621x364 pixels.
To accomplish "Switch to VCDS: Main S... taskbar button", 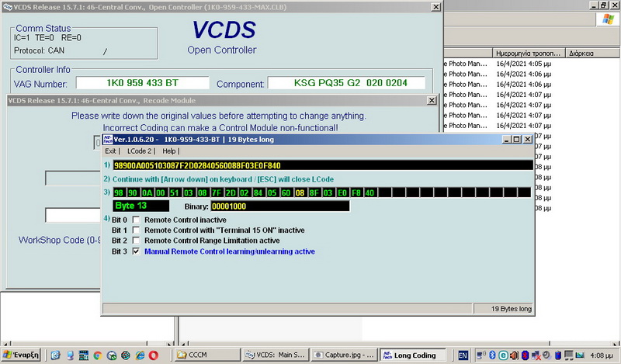I will [275, 355].
